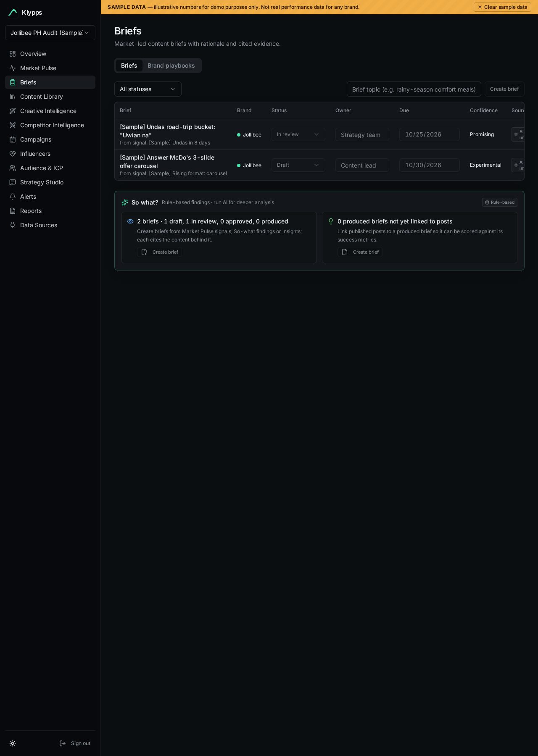The width and height of the screenshot is (538, 756).
Task: Click the Klypps logo icon
Action: (13, 13)
